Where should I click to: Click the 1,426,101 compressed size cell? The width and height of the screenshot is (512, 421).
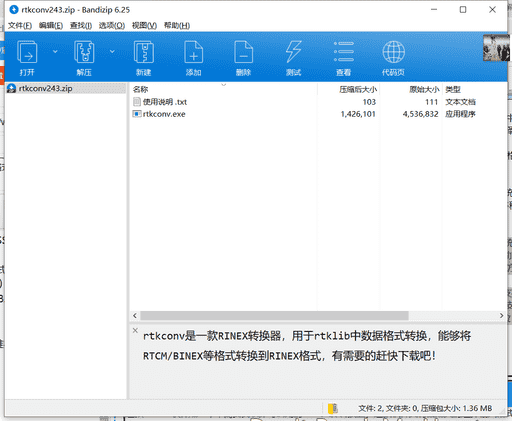click(358, 114)
